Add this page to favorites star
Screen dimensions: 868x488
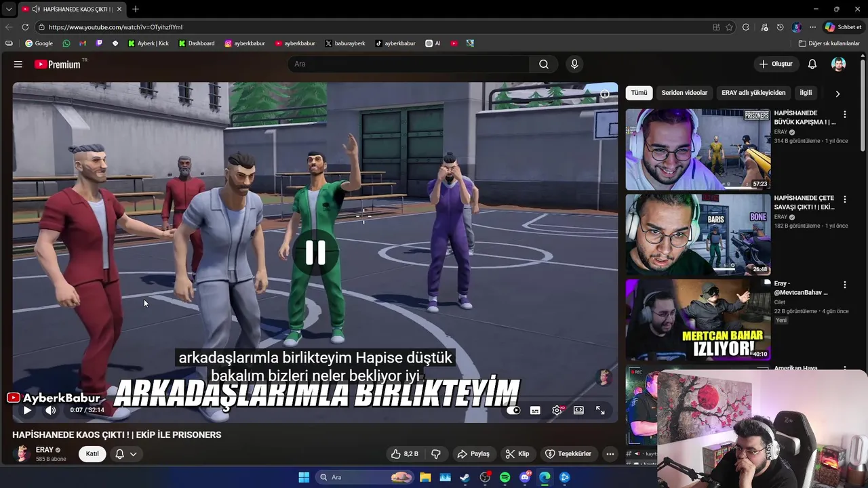click(x=729, y=27)
